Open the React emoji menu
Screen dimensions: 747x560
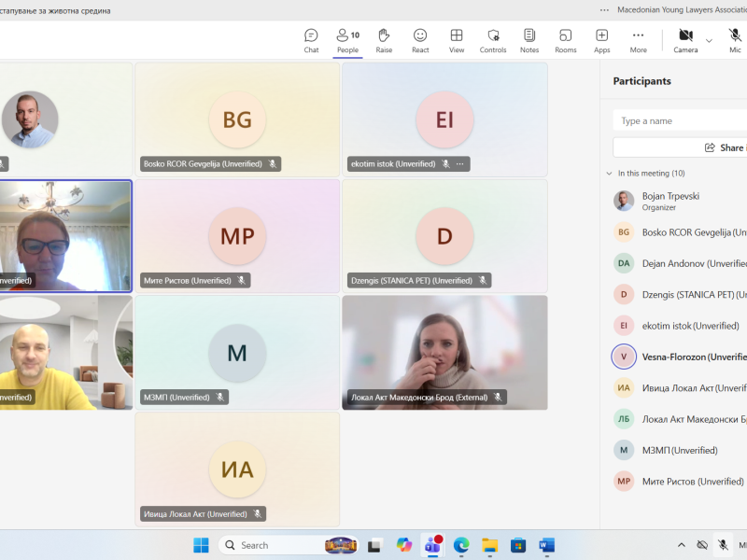click(420, 40)
